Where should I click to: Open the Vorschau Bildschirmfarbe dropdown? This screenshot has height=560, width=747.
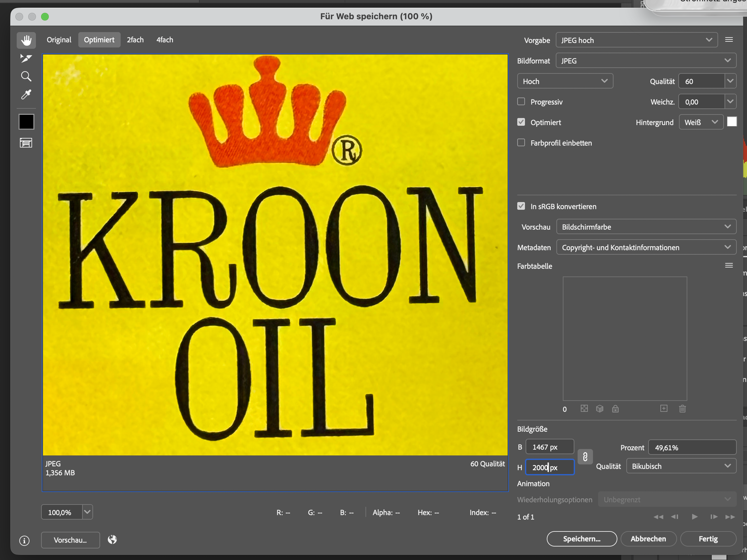tap(646, 227)
